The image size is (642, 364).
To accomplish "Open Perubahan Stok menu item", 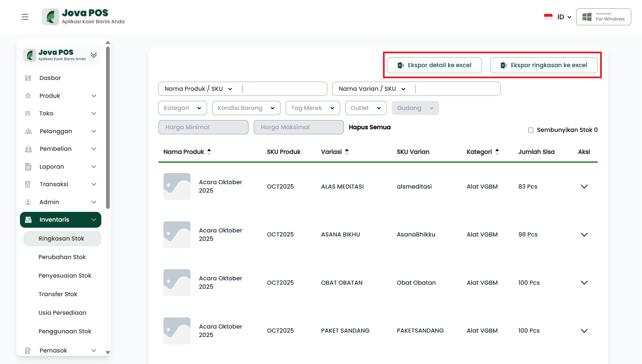I will click(62, 257).
